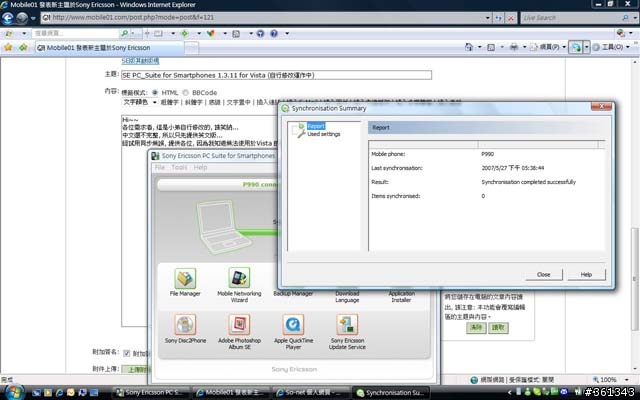The width and height of the screenshot is (640, 400).
Task: Click the Download Language label
Action: click(x=347, y=297)
